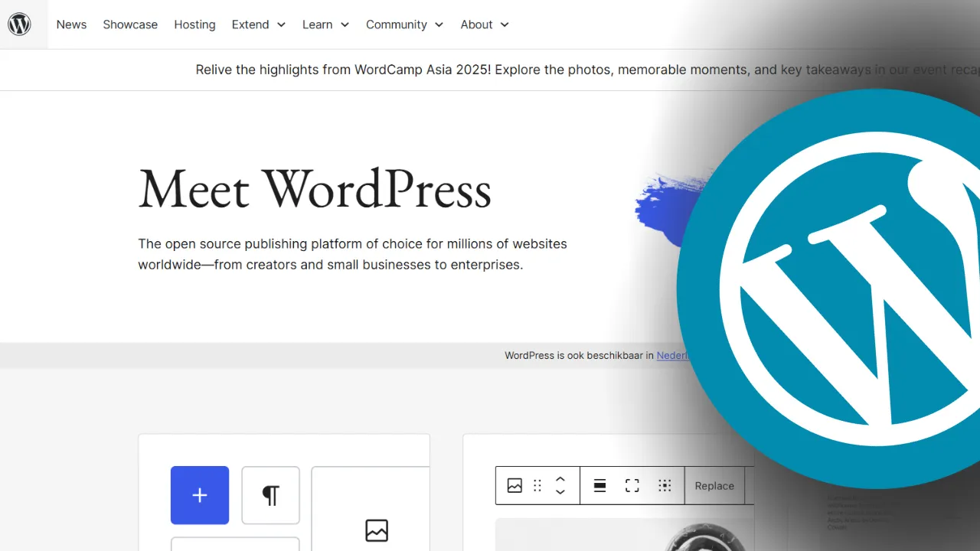Viewport: 980px width, 551px height.
Task: Click the large blue WordPress logo graphic
Action: tap(828, 289)
